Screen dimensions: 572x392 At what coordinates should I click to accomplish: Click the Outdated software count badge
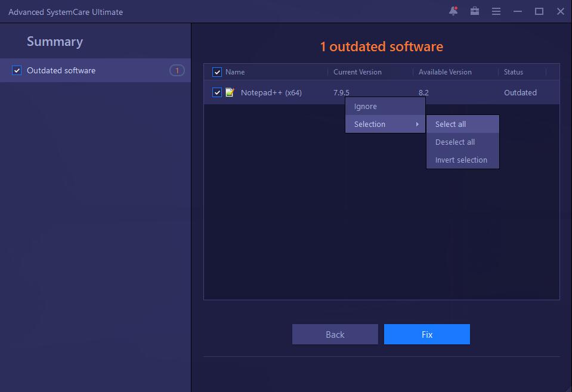click(x=177, y=70)
